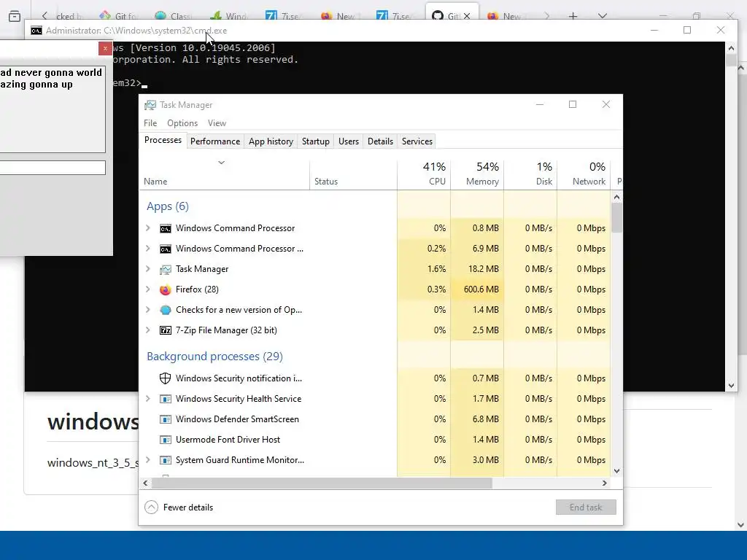Sort processes by CPU column header
The height and width of the screenshot is (560, 747).
[424, 174]
